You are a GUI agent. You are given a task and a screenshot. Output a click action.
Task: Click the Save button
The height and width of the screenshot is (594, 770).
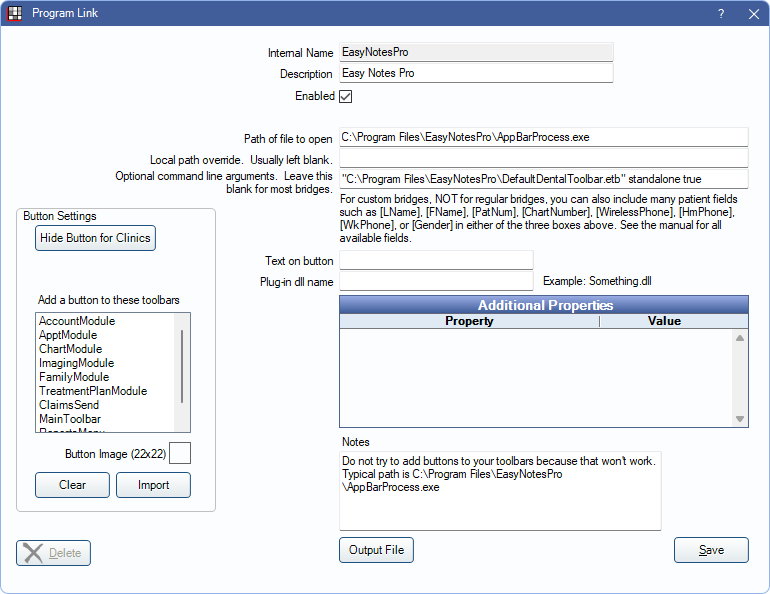point(711,550)
